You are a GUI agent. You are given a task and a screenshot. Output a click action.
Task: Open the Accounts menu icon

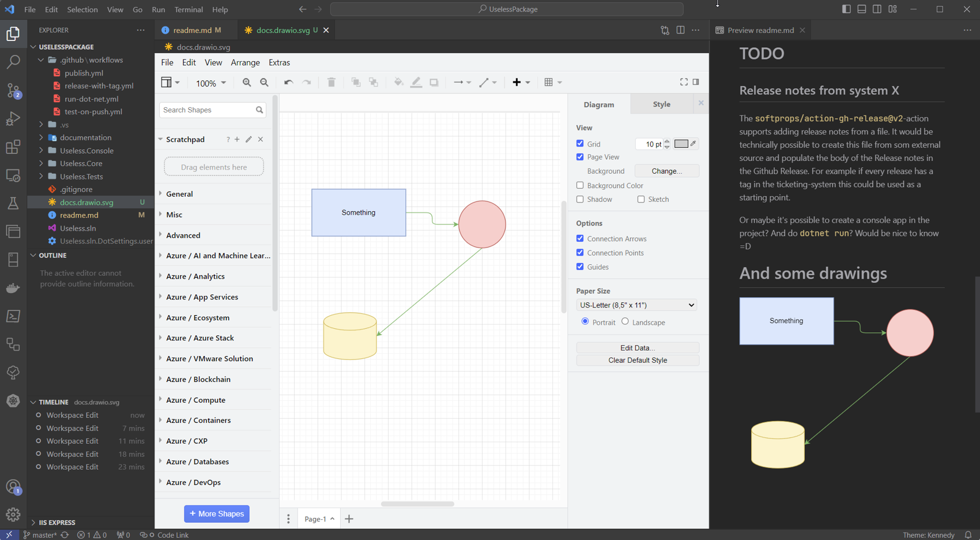[x=13, y=487]
